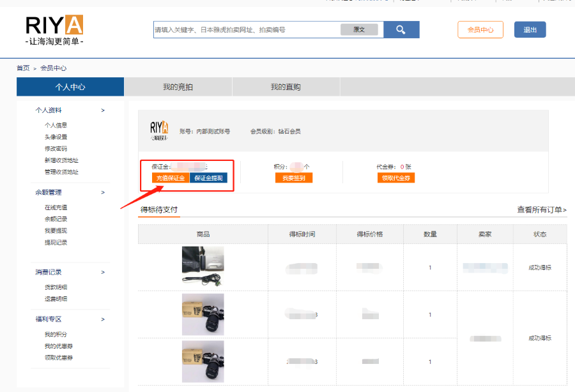Click the 原文 toggle in search bar
The width and height of the screenshot is (575, 392).
tap(359, 30)
